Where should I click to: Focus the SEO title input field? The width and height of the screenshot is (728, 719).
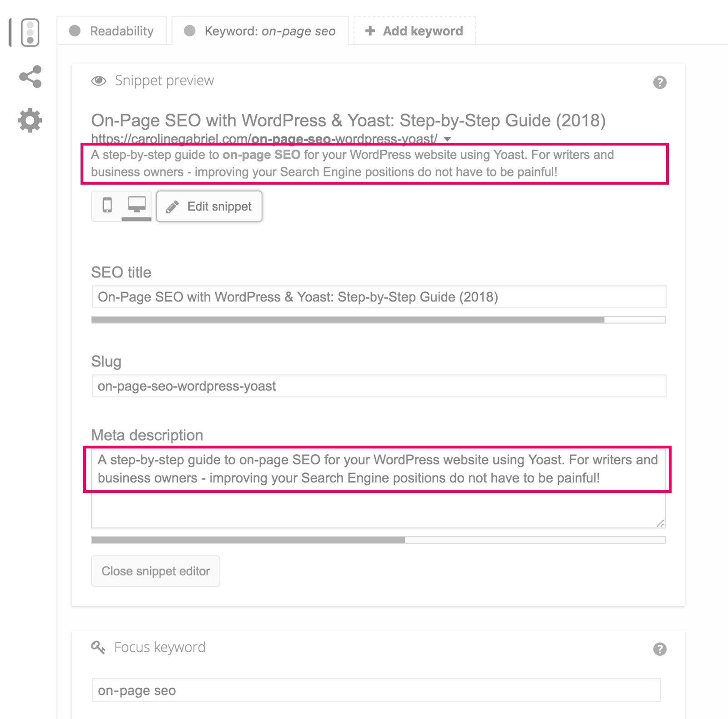pos(379,297)
